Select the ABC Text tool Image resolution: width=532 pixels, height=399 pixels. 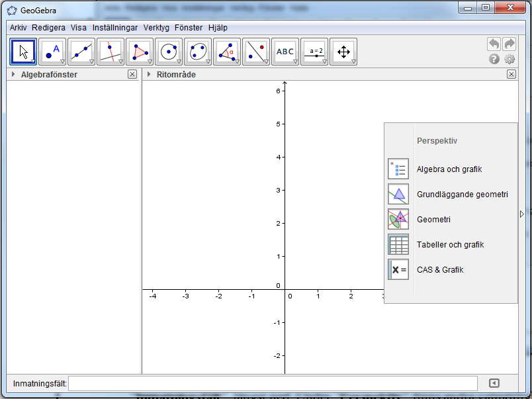tap(285, 52)
